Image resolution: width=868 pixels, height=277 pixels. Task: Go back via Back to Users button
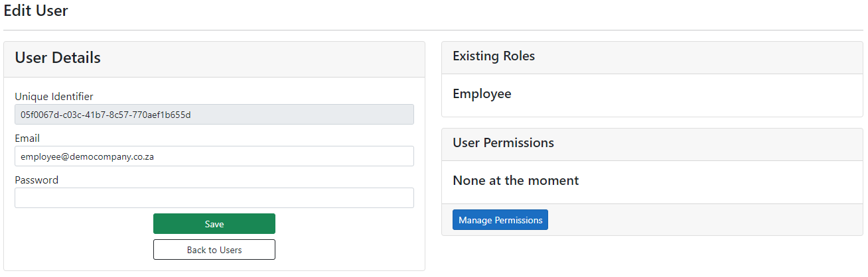(x=214, y=250)
